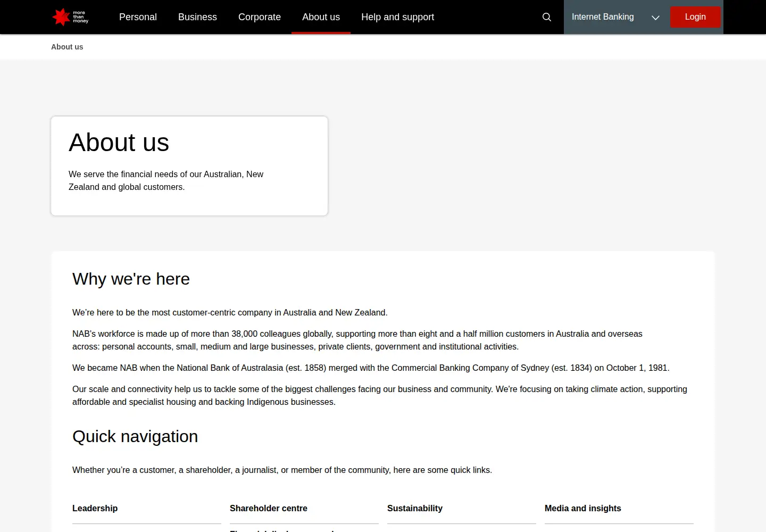
Task: Click the intro text 'We serve the financial needs'
Action: point(166,180)
